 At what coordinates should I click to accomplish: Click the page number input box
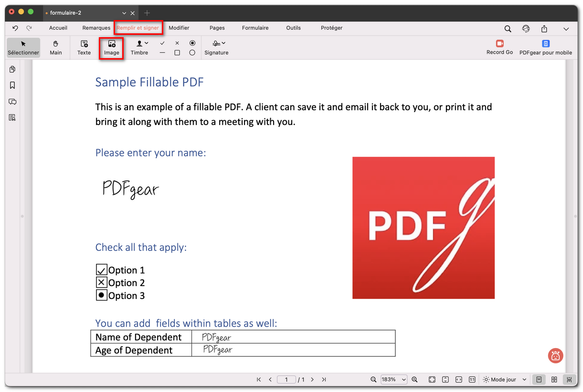(286, 380)
